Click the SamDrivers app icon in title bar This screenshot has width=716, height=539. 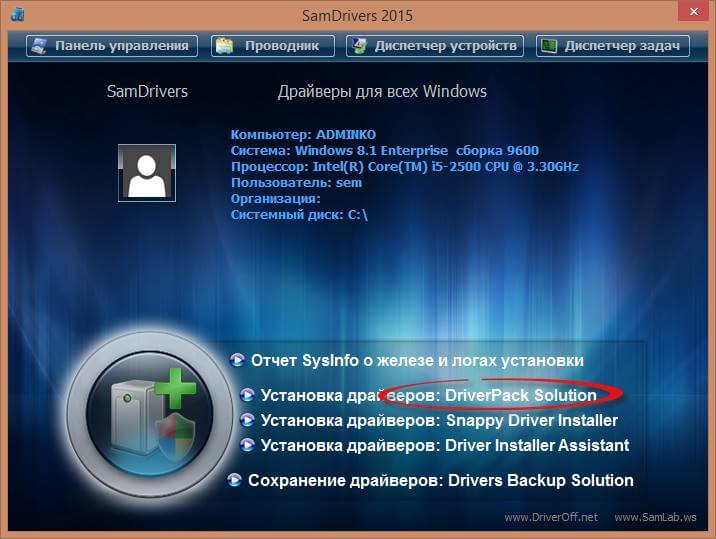18,15
